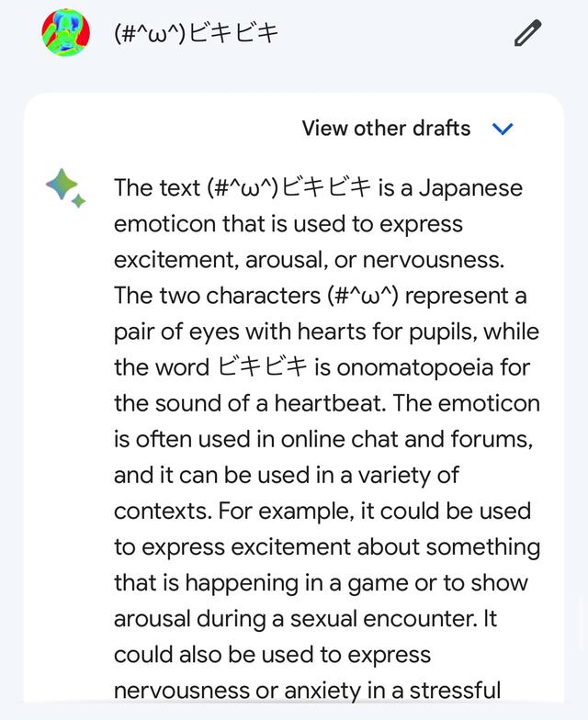Click the line "could also be used to express"
Viewport: 588px width, 720px height.
pos(272,655)
